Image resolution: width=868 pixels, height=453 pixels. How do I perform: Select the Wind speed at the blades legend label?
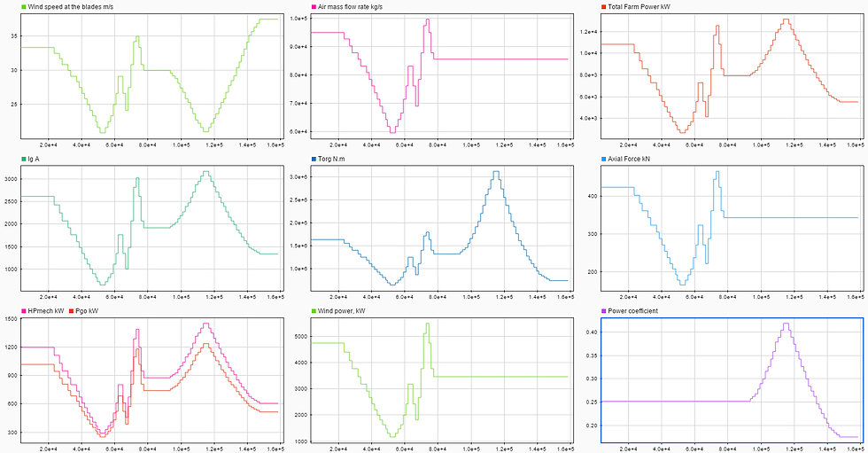[70, 7]
